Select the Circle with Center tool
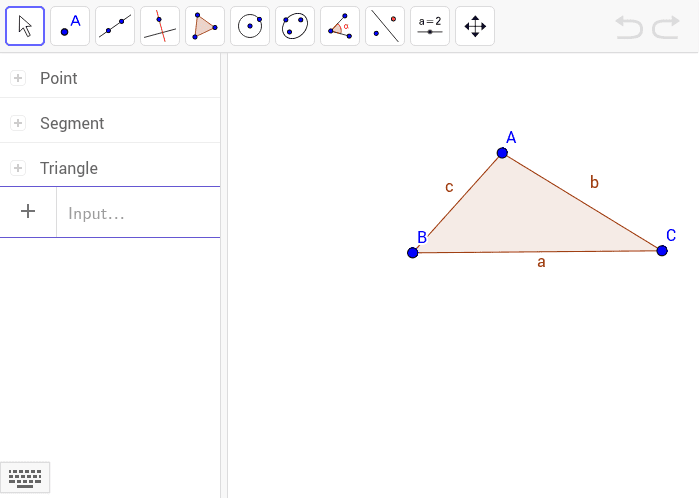The width and height of the screenshot is (700, 500). (x=250, y=26)
